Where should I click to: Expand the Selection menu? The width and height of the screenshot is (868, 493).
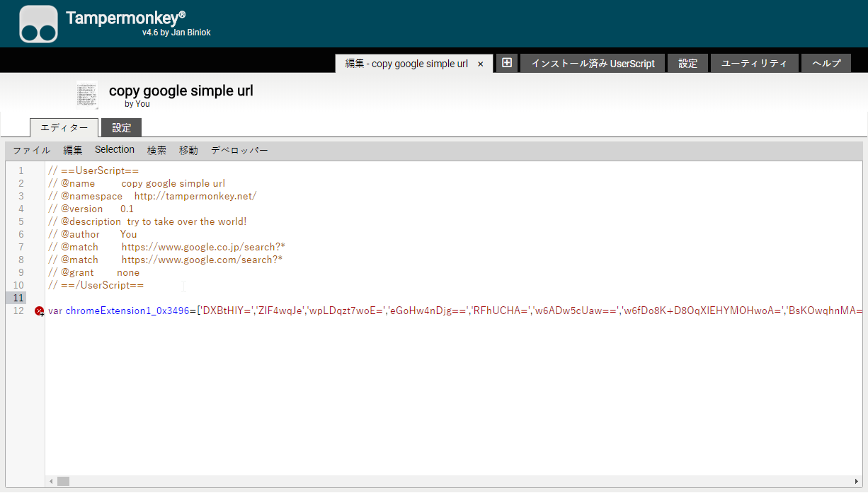(x=115, y=150)
